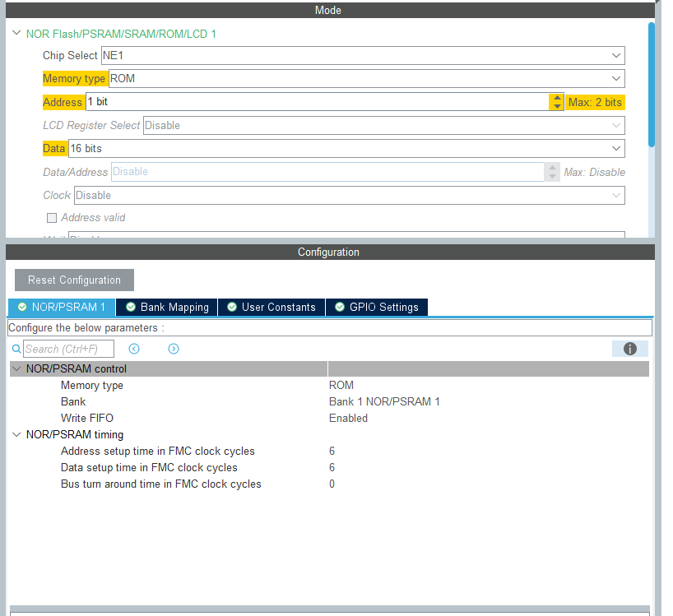The height and width of the screenshot is (616, 673).
Task: Switch to the NOR/PSRAM 1 tab
Action: pyautogui.click(x=62, y=307)
